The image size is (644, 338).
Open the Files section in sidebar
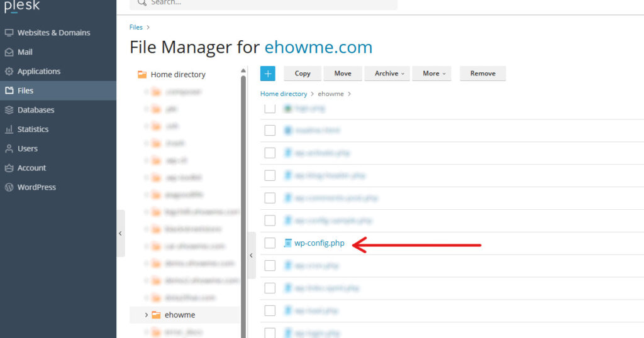pos(58,90)
